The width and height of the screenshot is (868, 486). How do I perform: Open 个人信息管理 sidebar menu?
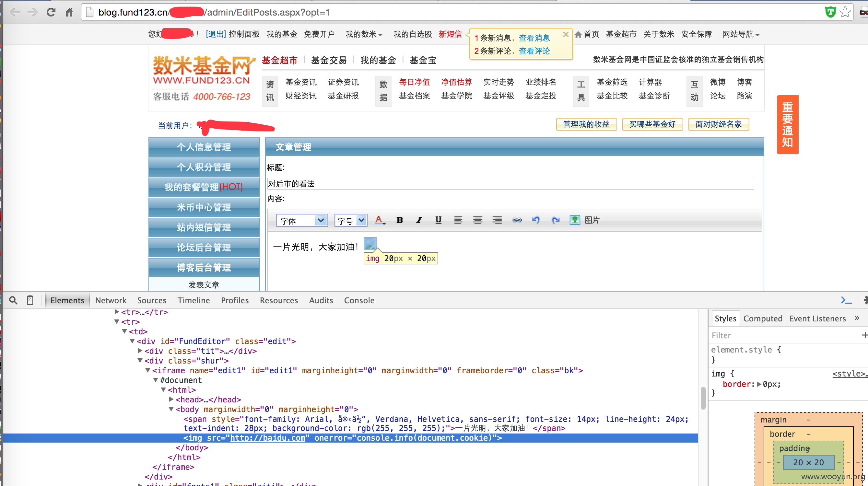pyautogui.click(x=204, y=147)
